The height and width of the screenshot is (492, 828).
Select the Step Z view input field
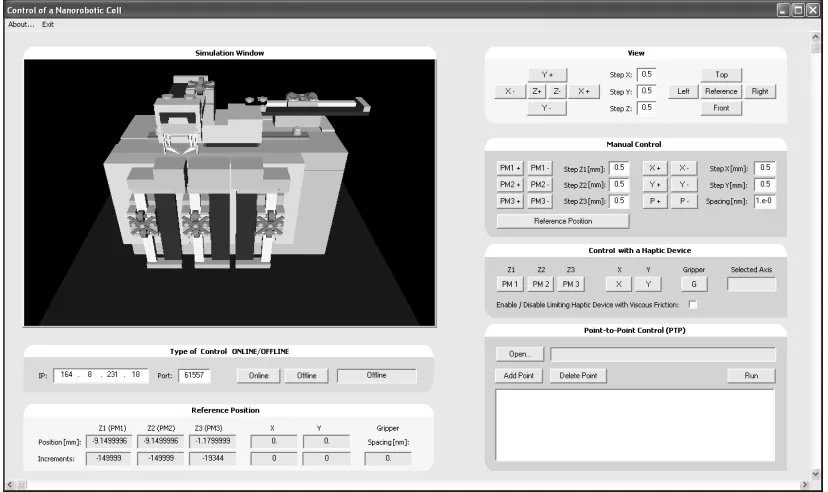pyautogui.click(x=647, y=107)
